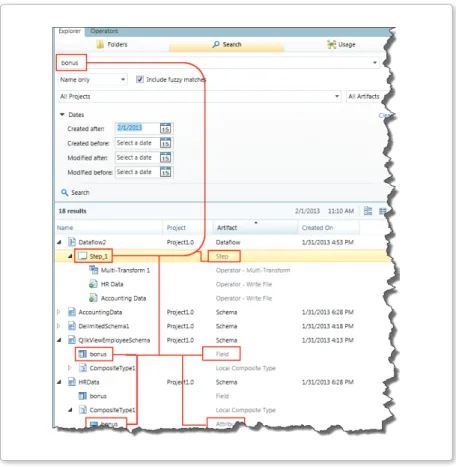Expand the DelimitedSchema1 node

pos(59,326)
